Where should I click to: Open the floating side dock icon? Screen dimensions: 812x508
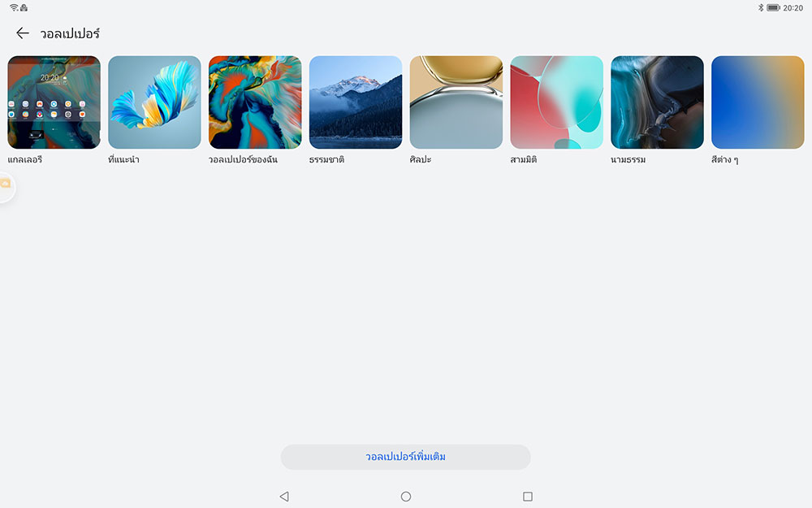(6, 185)
